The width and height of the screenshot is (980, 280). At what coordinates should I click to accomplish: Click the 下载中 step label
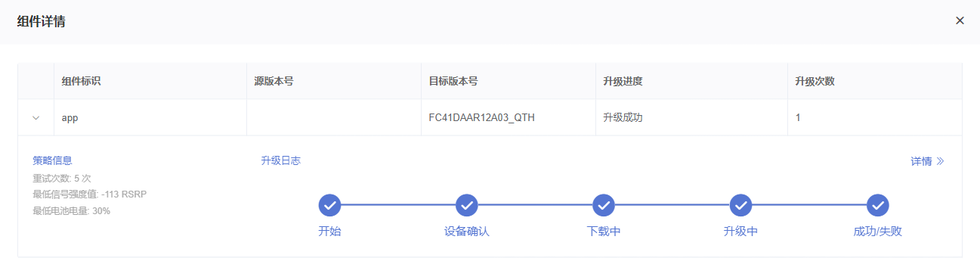point(604,232)
